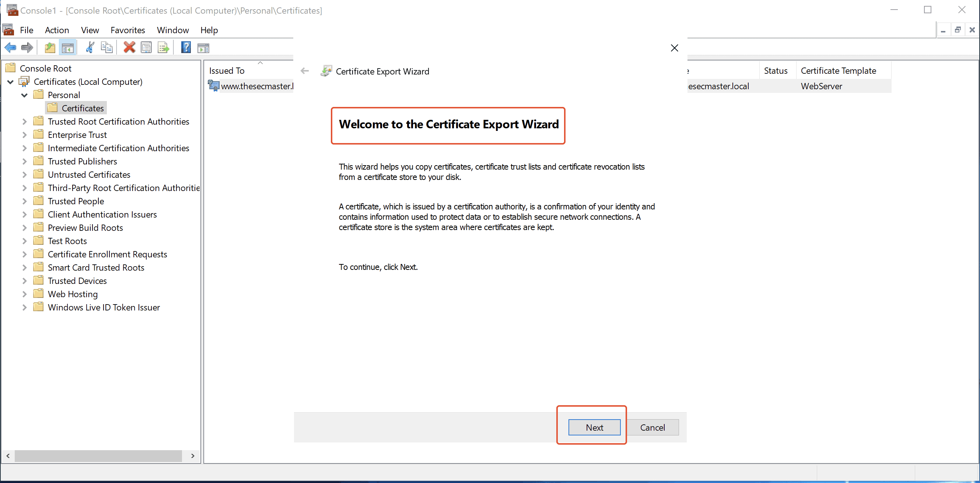Viewport: 980px width, 483px height.
Task: Click the console tree's horizontal scrollbar thumb
Action: (98, 456)
